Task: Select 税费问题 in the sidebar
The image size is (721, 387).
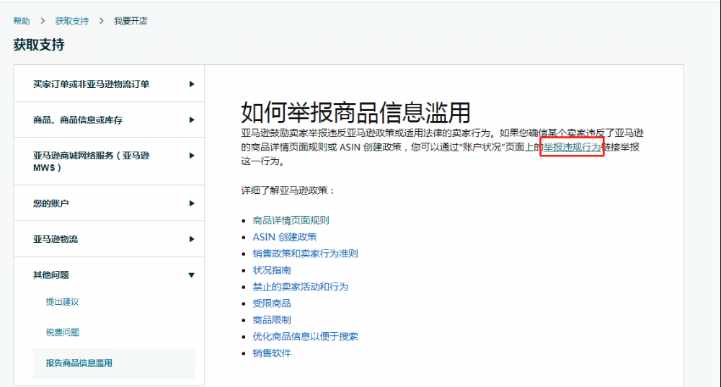Action: (63, 332)
